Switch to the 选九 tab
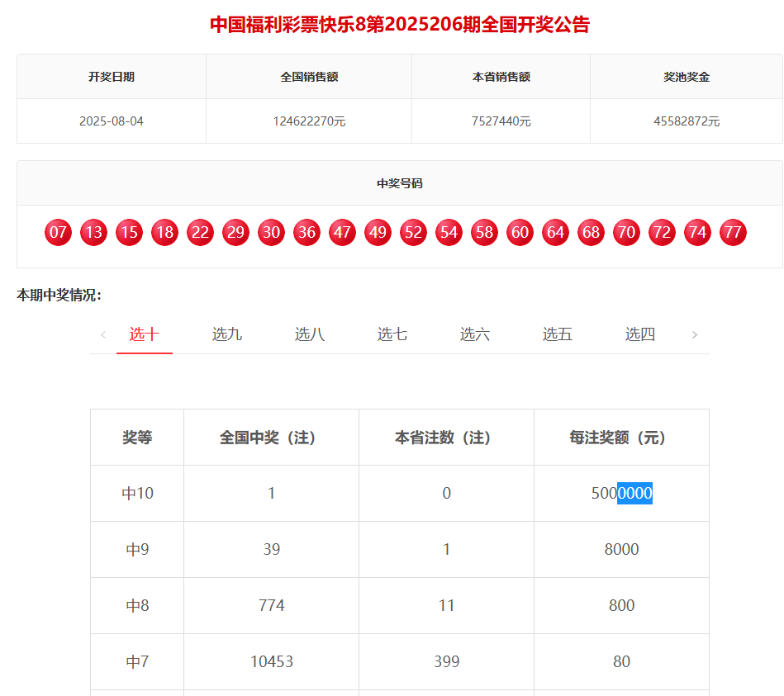784x696 pixels. (x=227, y=334)
